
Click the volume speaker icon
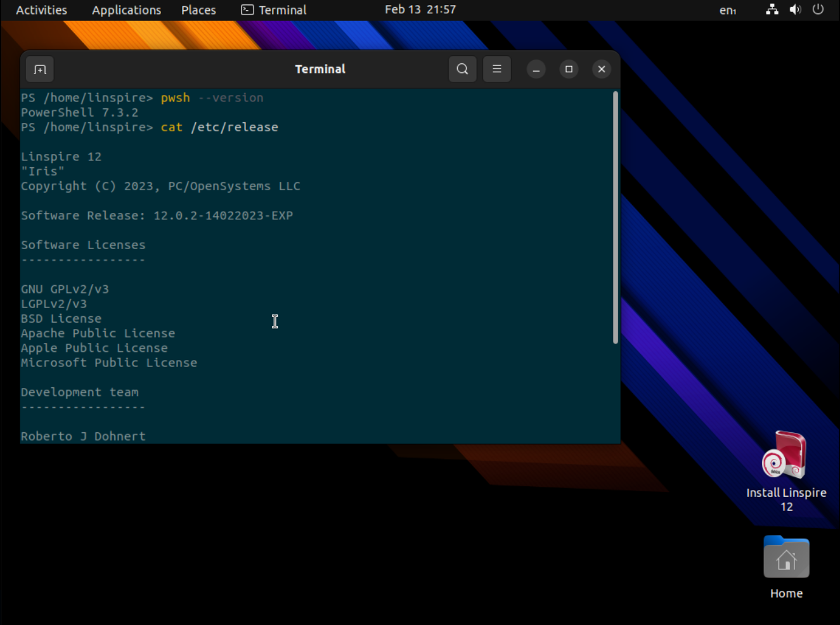pyautogui.click(x=795, y=10)
